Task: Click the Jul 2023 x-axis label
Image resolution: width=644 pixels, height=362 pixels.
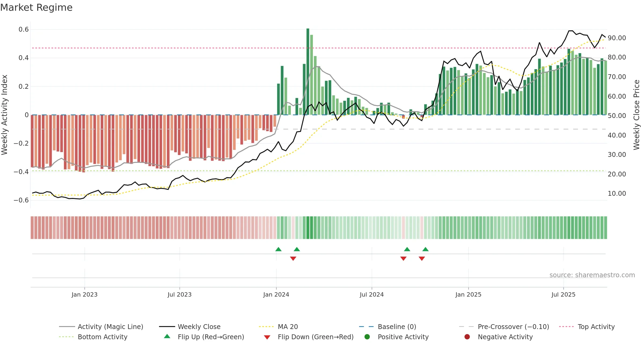Action: coord(180,294)
